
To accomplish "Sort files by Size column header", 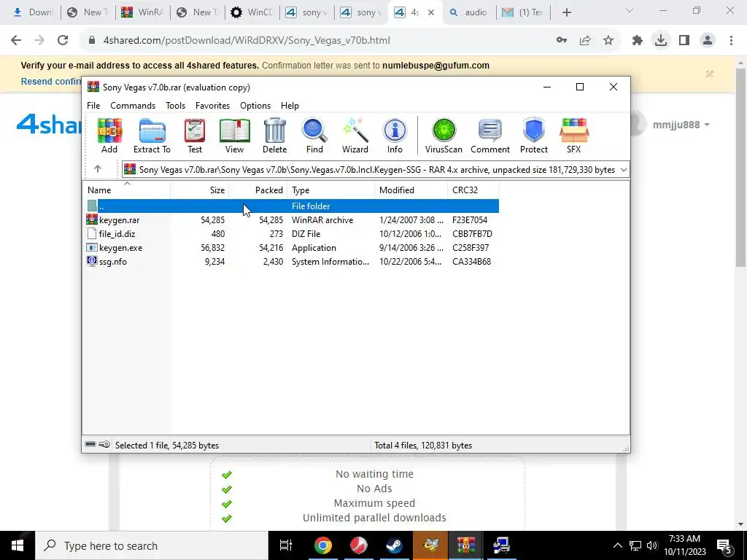I will [x=200, y=190].
